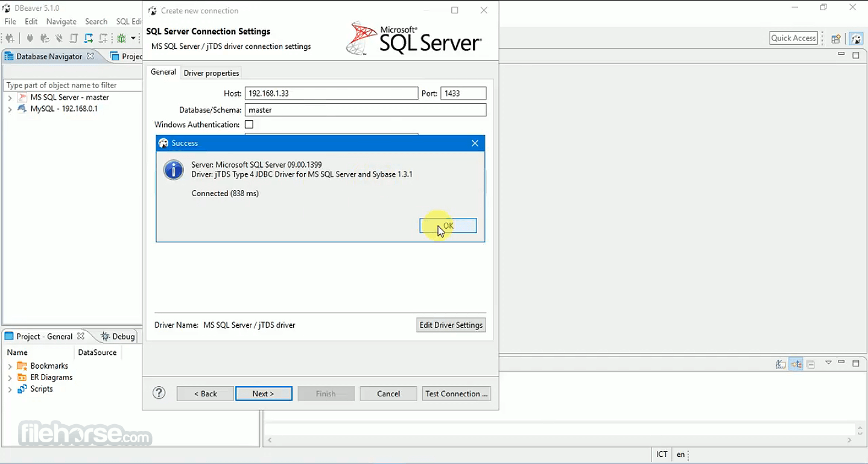Screen dimensions: 868x464
Task: Select the Database Navigator tab
Action: point(49,56)
